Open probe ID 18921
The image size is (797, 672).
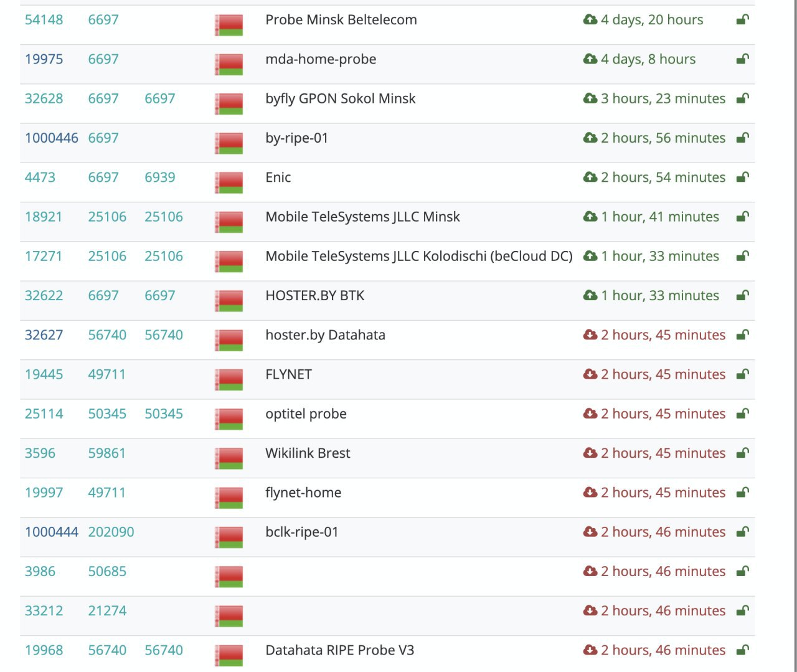point(44,217)
